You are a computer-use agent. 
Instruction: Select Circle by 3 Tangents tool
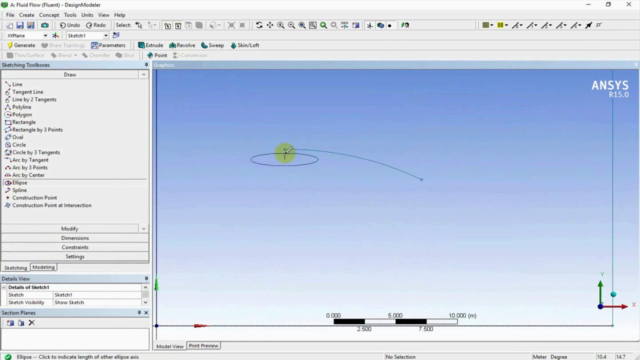pyautogui.click(x=32, y=152)
